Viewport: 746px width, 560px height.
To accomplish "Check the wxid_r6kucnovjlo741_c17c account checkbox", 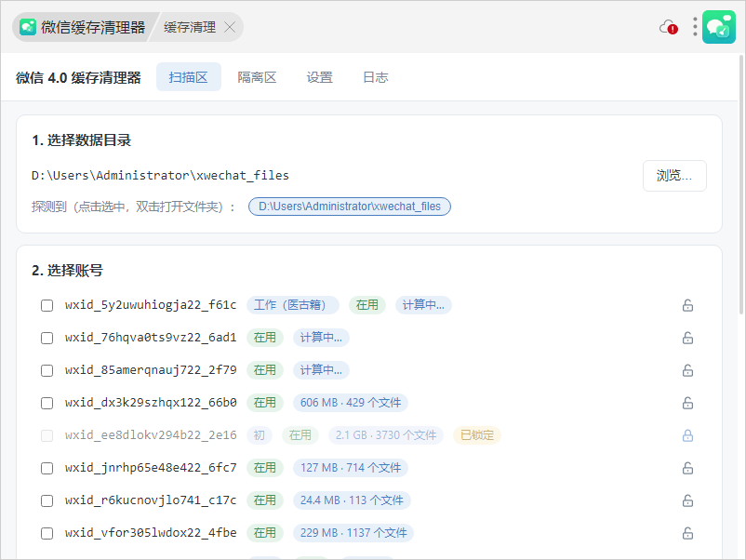I will pos(47,500).
